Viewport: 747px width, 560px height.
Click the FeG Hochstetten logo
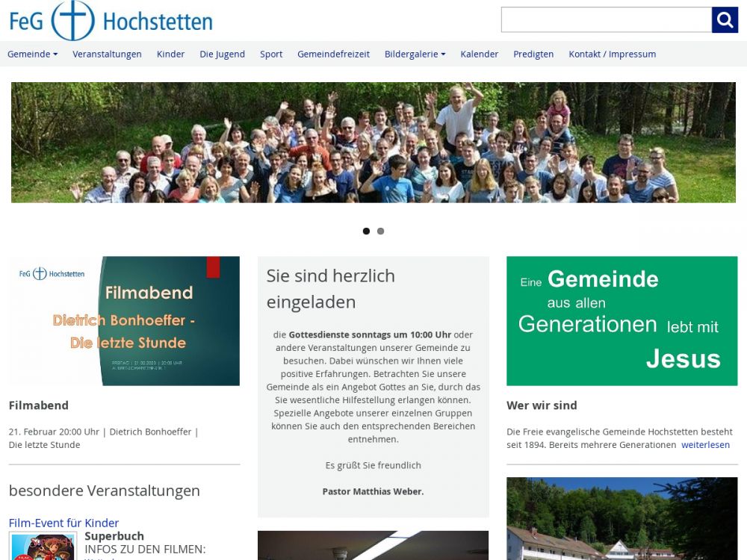click(111, 21)
